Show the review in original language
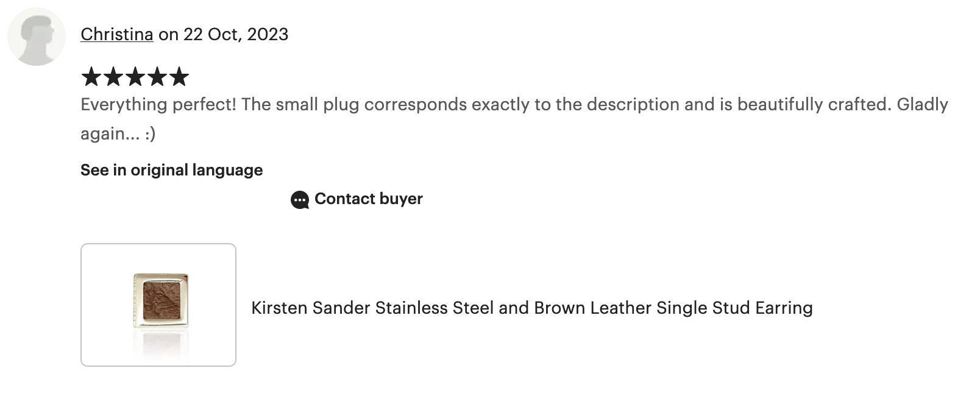 coord(172,170)
